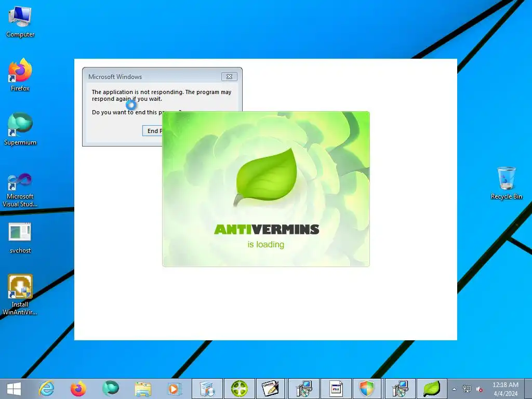The width and height of the screenshot is (532, 399).
Task: Click the Show desktop strip at the taskbar end
Action: 528,389
